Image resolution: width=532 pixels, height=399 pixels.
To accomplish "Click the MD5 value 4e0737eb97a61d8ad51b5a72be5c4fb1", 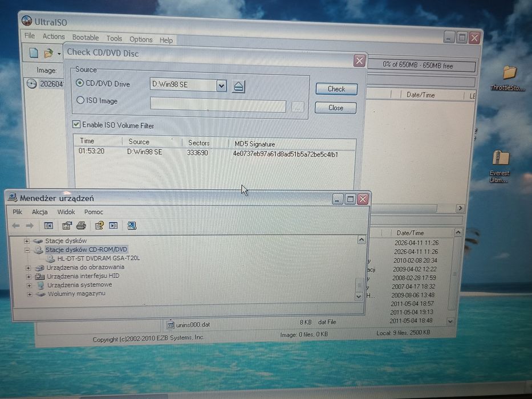I will click(x=285, y=154).
